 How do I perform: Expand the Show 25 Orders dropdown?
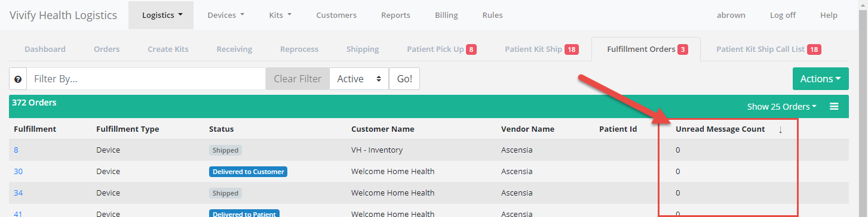pyautogui.click(x=782, y=107)
